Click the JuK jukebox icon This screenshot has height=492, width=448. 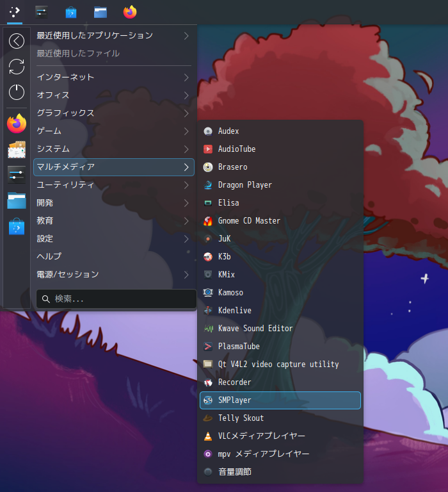pyautogui.click(x=208, y=239)
